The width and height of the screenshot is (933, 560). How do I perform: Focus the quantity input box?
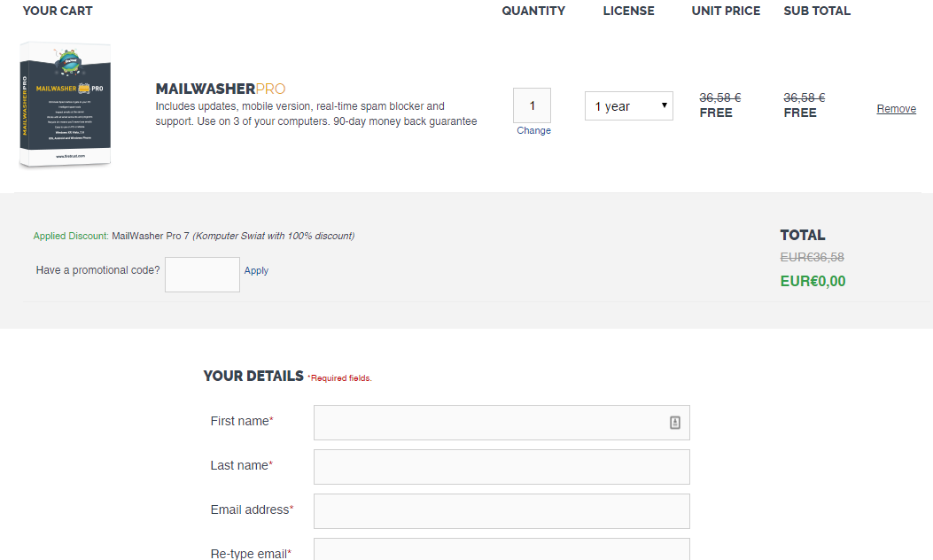click(532, 105)
